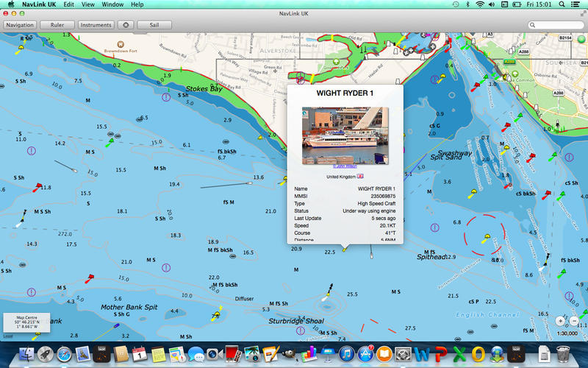Image resolution: width=588 pixels, height=368 pixels.
Task: Open Safari from the dock
Action: [64, 354]
